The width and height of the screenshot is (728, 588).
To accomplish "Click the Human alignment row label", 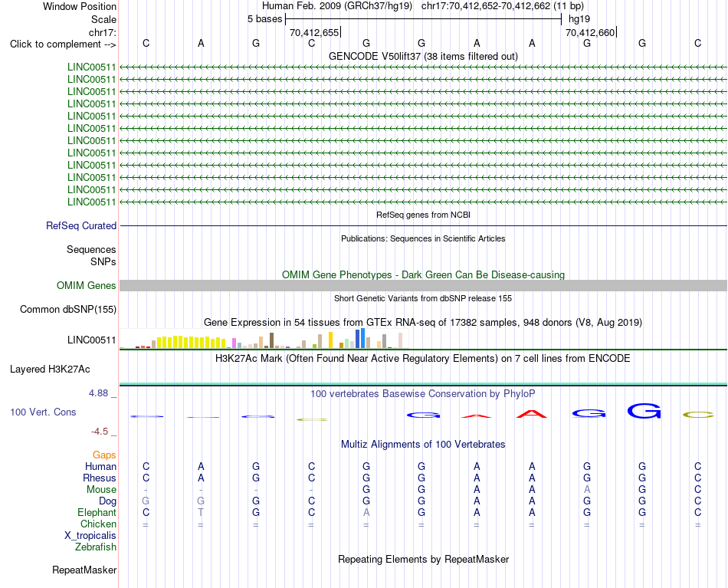I will (x=100, y=467).
